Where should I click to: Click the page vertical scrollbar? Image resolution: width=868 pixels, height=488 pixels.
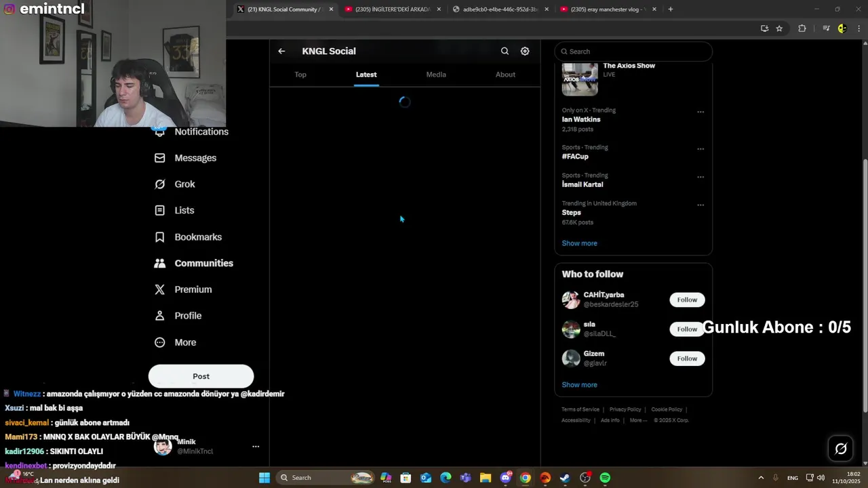[864, 285]
